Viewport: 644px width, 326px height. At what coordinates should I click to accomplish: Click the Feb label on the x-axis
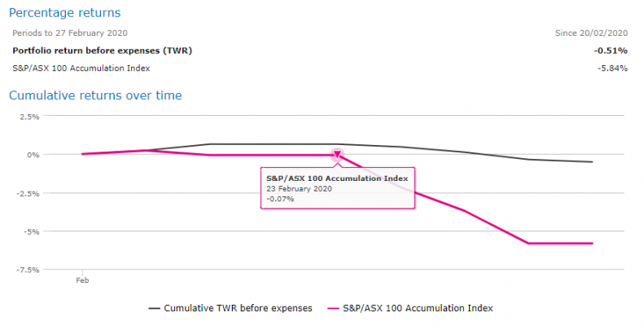pos(82,280)
